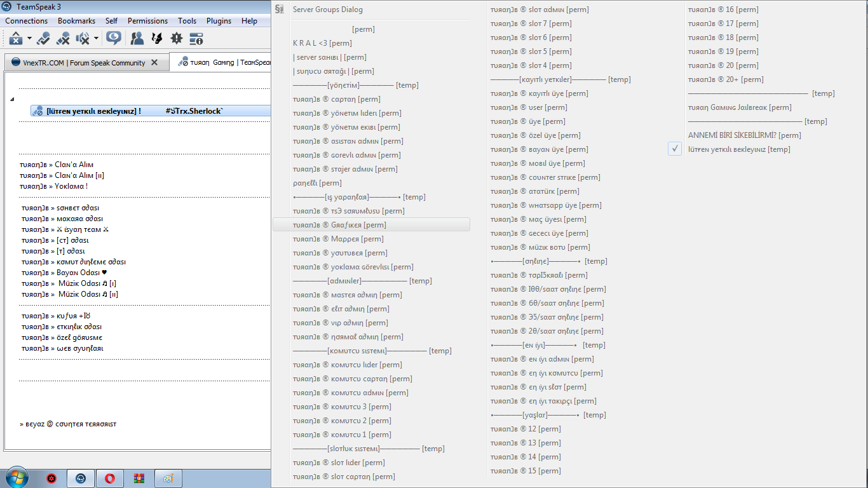Select the K R A L <3 [perm] group

[322, 43]
